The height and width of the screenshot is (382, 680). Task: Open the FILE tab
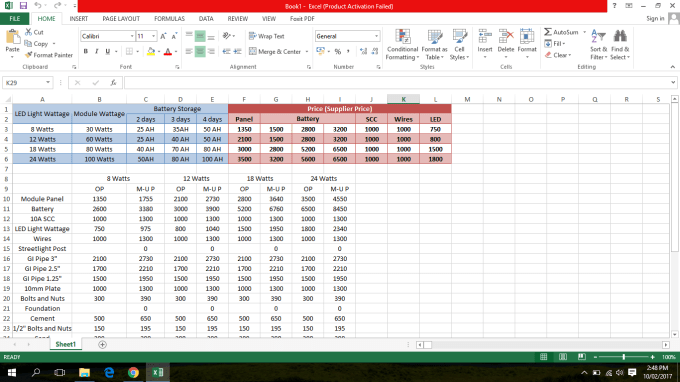tap(15, 19)
